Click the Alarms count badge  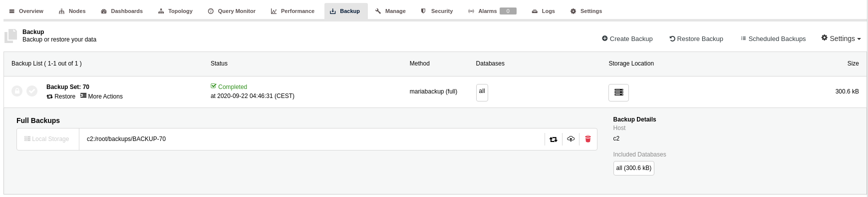point(508,11)
